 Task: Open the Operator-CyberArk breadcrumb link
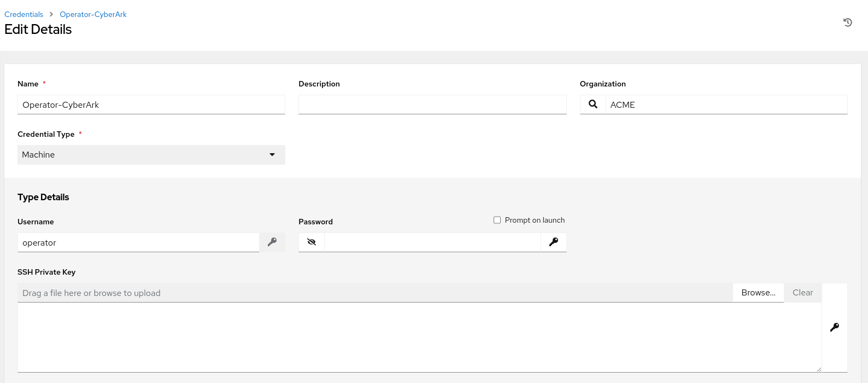[x=93, y=14]
